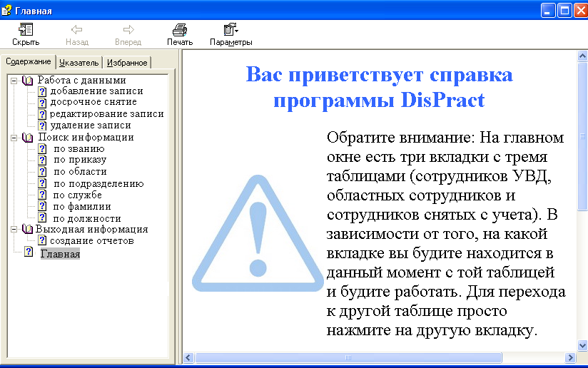The height and width of the screenshot is (368, 588).
Task: Click the help window title bar icon
Action: 6,10
